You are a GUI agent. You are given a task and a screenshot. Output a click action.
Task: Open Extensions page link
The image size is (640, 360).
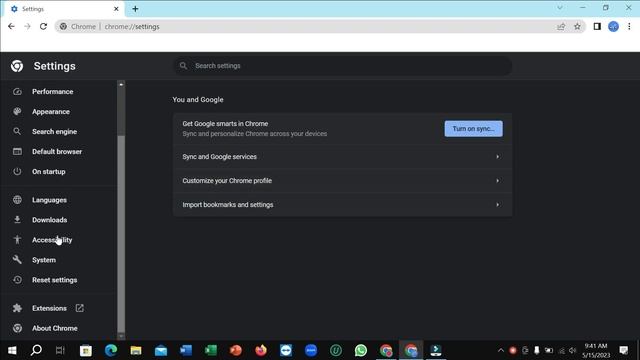[x=49, y=308]
